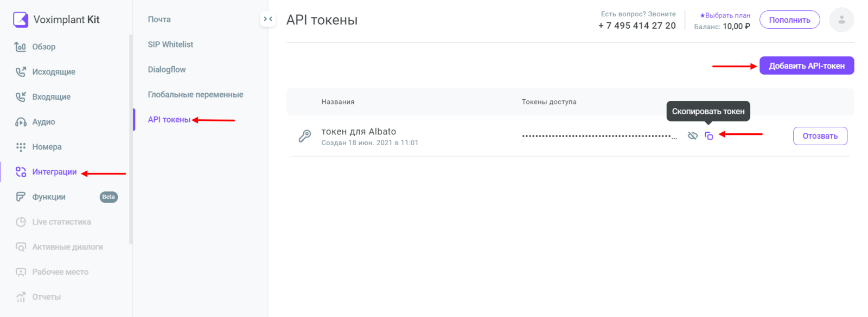868x317 pixels.
Task: Follow the Выбрать план link
Action: coord(725,16)
